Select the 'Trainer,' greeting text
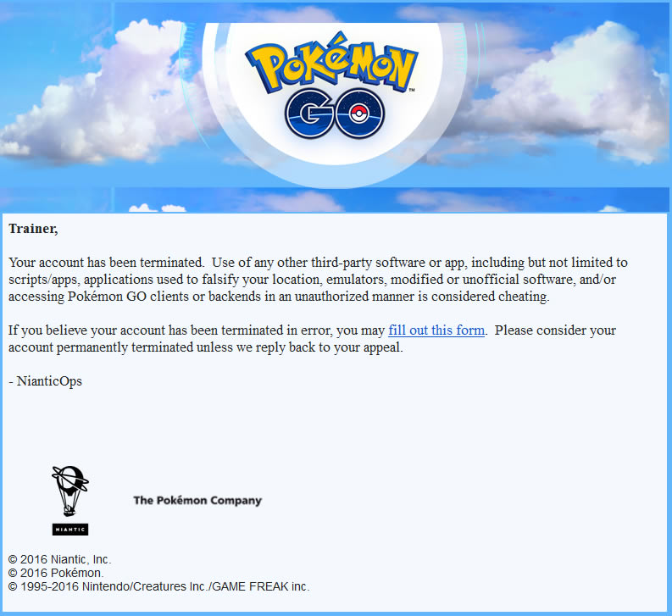 coord(33,229)
